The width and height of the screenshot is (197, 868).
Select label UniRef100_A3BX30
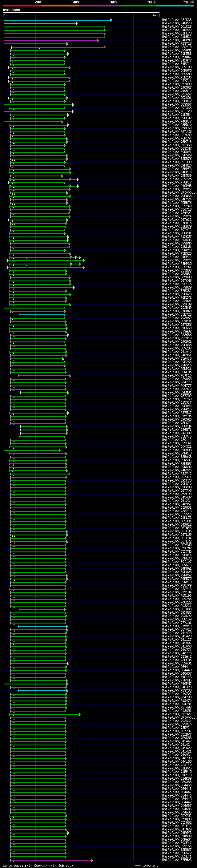177,77
